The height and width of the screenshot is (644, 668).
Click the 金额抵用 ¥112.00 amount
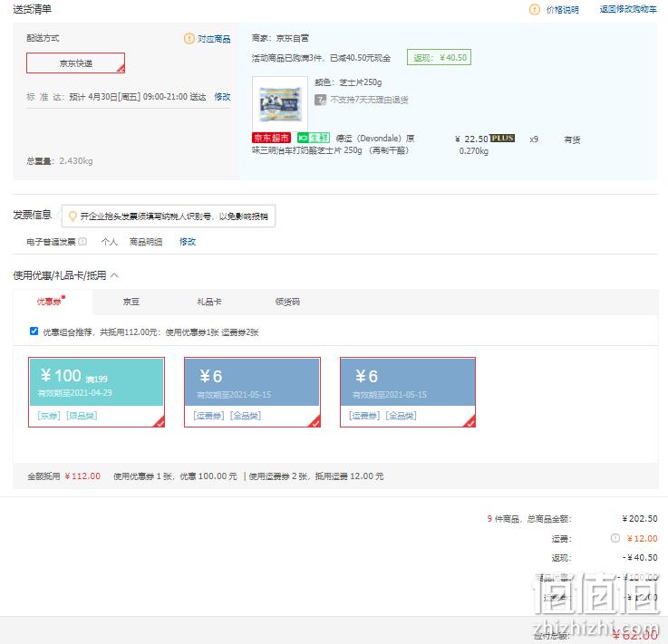pyautogui.click(x=82, y=476)
